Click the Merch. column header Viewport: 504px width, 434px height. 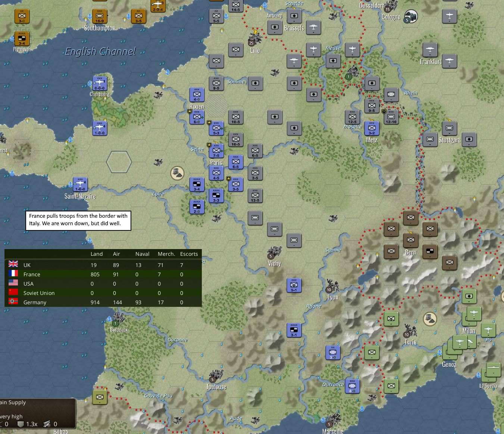click(166, 254)
